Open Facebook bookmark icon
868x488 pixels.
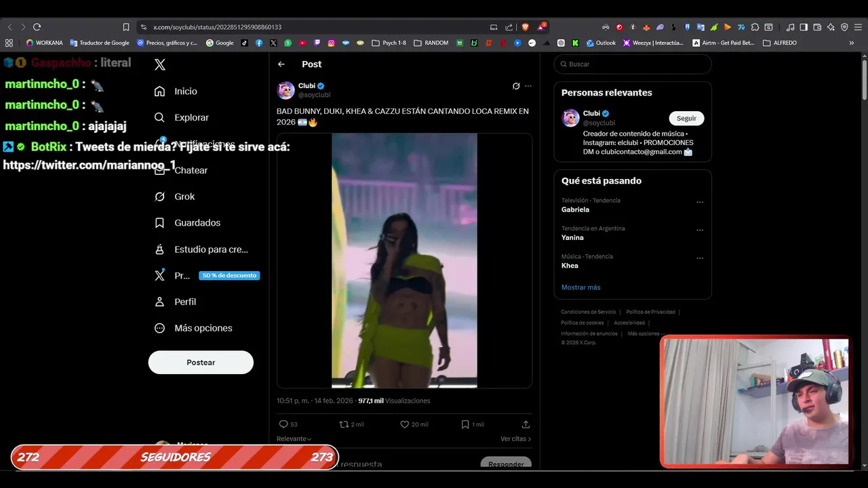259,43
